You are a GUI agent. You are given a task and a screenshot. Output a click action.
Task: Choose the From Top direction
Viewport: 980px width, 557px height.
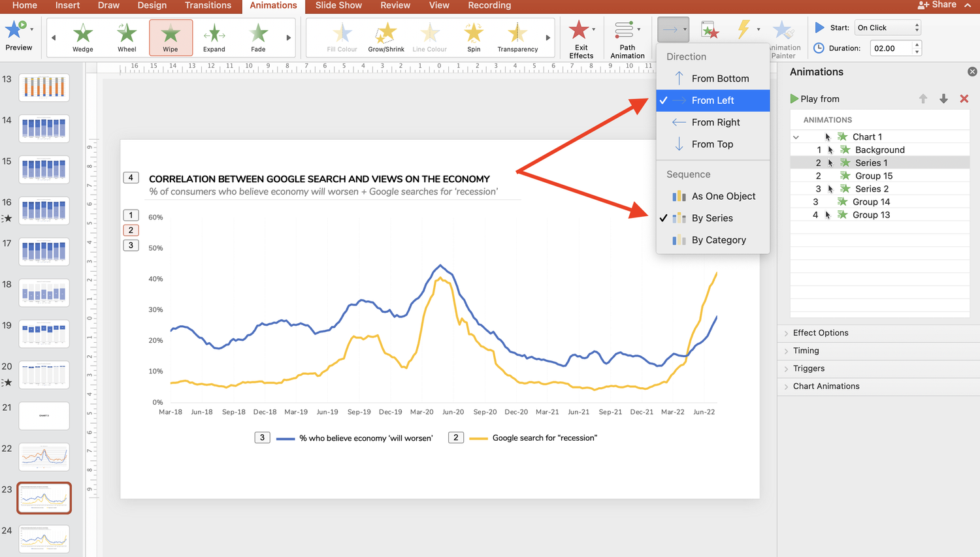713,144
